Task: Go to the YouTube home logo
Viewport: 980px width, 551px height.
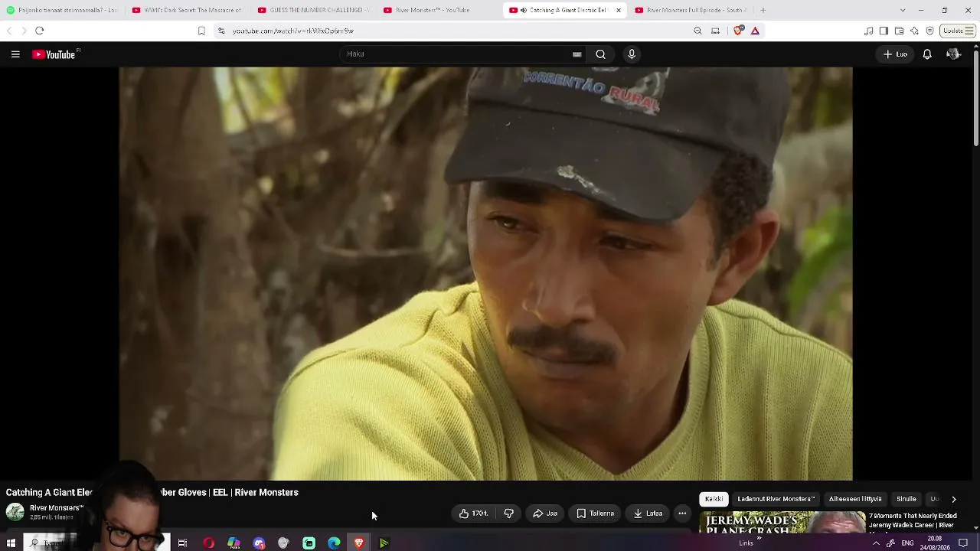Action: point(55,54)
